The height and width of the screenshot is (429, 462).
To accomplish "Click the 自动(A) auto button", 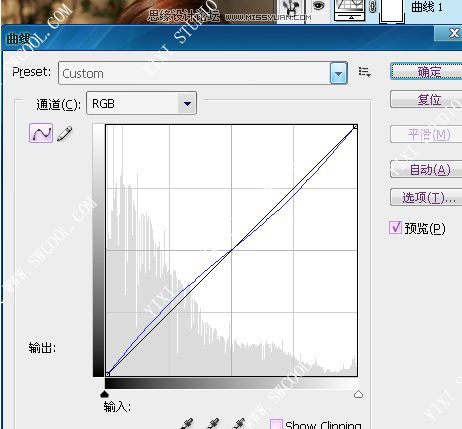I will click(427, 169).
